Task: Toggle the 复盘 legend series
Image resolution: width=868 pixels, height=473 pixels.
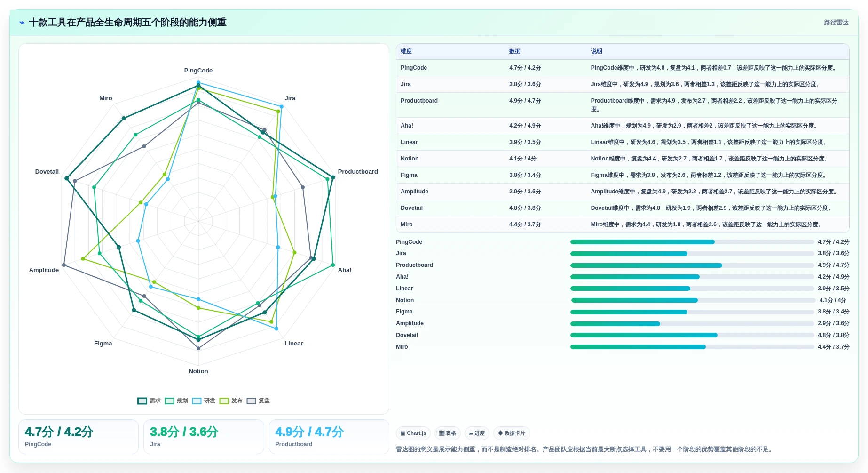Action: [x=258, y=401]
